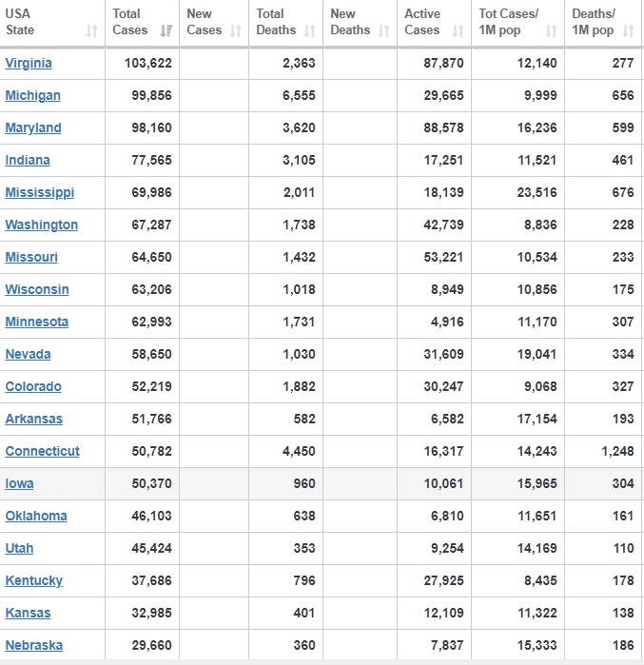Sort by Deaths/1M pop arrow icon

628,30
